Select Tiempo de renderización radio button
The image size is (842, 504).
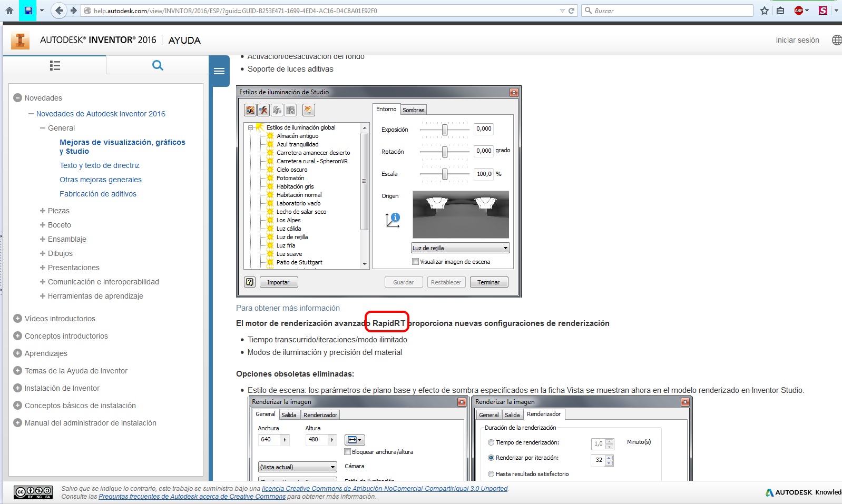[x=491, y=442]
